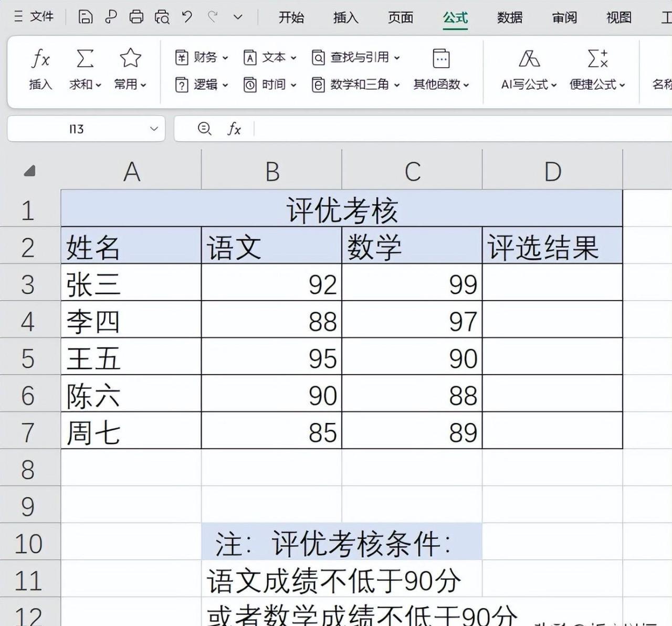Click the 便捷公式 button
This screenshot has height=626, width=672.
coord(597,69)
